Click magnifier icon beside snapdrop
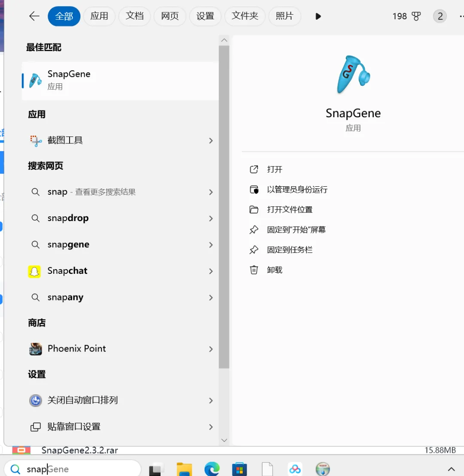Screen dimensions: 464x476 (x=36, y=218)
